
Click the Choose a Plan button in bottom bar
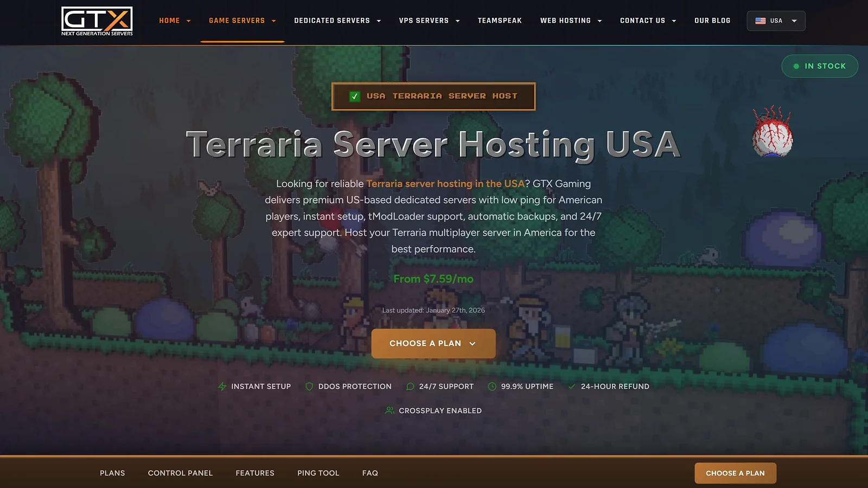[735, 473]
